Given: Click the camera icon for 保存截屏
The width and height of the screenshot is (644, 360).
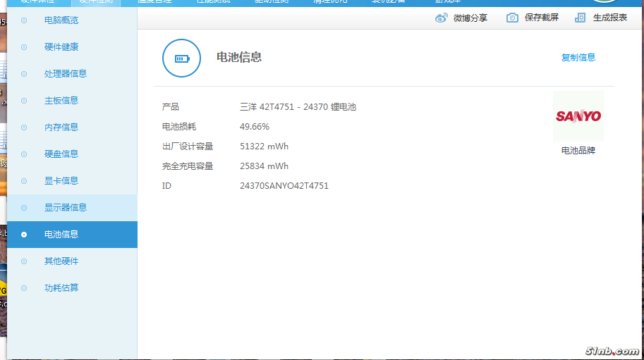Looking at the screenshot, I should [x=512, y=18].
